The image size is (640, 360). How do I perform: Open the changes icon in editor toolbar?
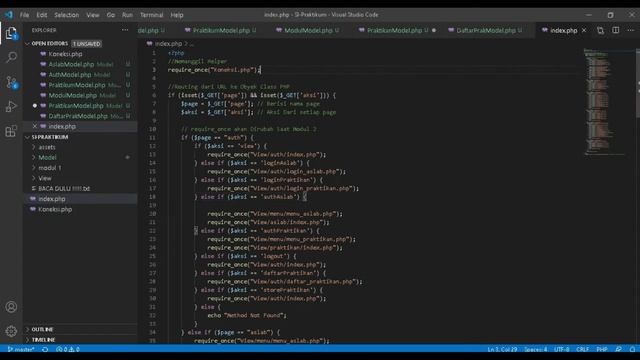click(600, 30)
